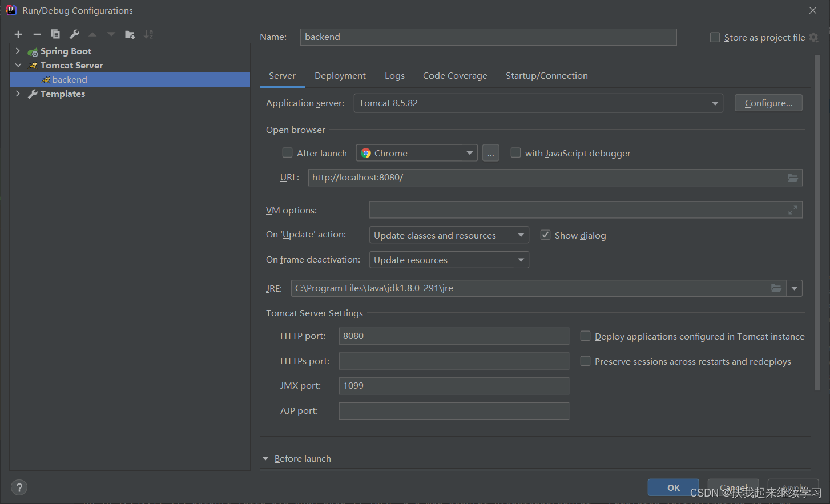Switch to Deployment tab

tap(340, 76)
